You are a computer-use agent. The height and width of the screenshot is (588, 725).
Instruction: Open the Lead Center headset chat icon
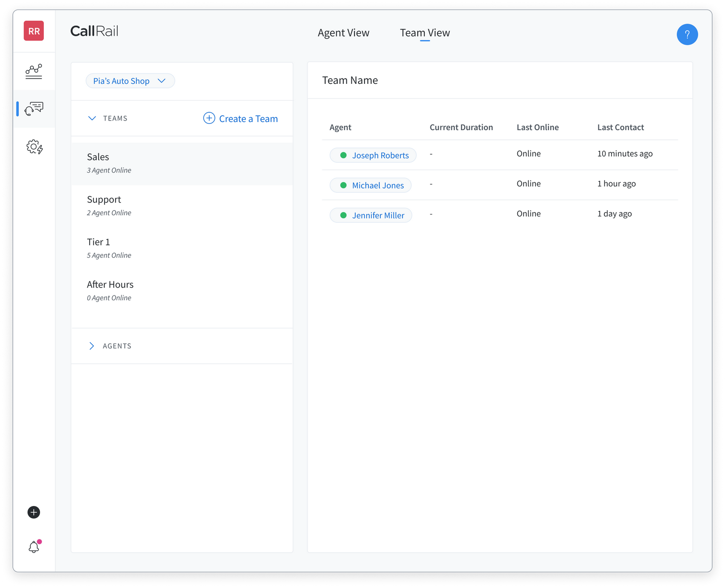point(34,109)
